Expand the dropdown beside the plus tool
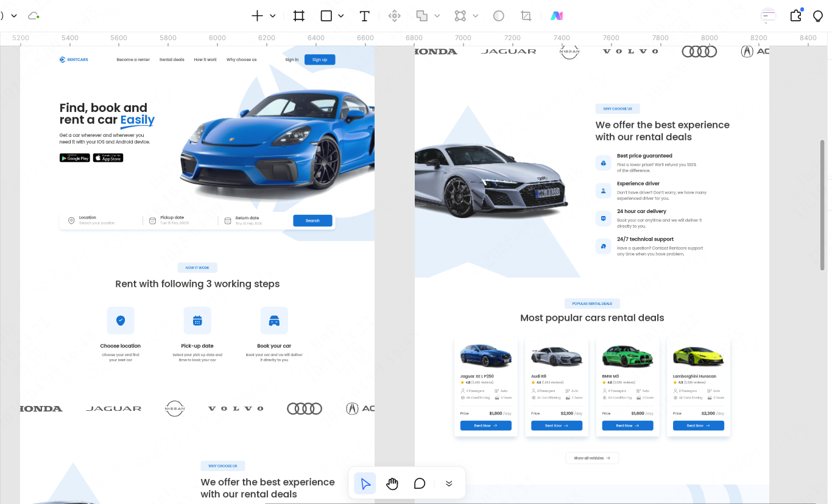Viewport: 832px width, 504px height. 273,16
